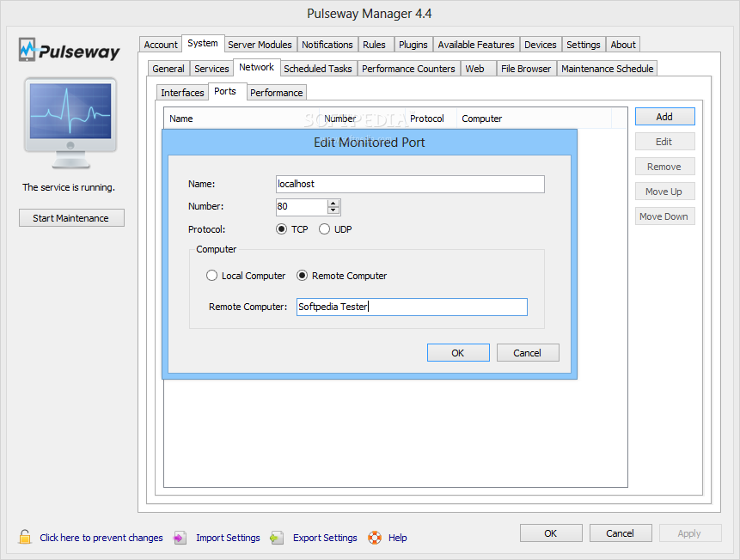Click the Export Settings arrow icon
The height and width of the screenshot is (560, 740).
(277, 538)
